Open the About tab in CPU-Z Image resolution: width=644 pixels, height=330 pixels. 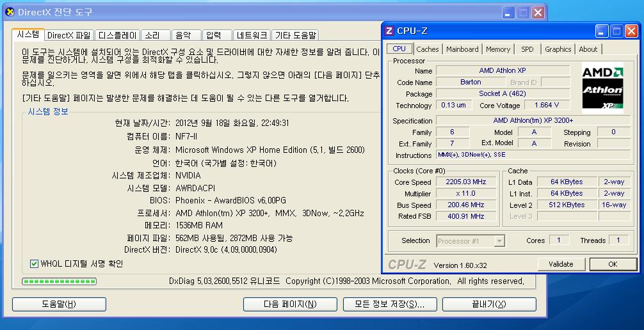click(x=588, y=49)
